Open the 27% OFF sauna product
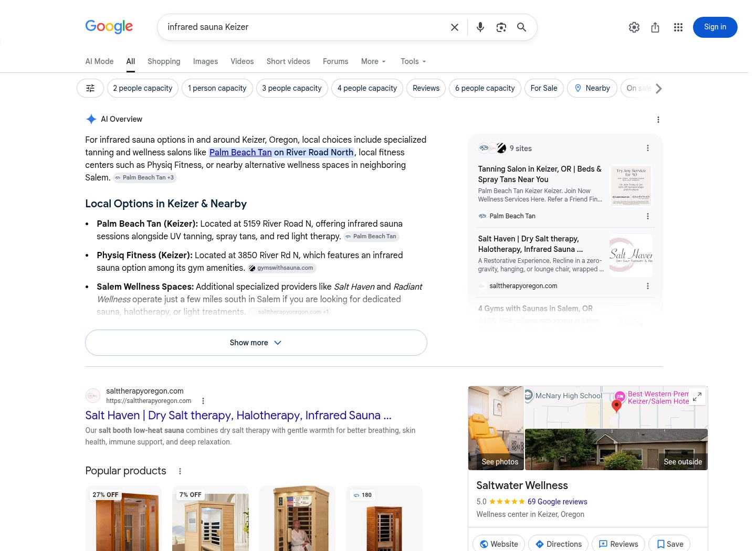Image resolution: width=756 pixels, height=551 pixels. [123, 518]
